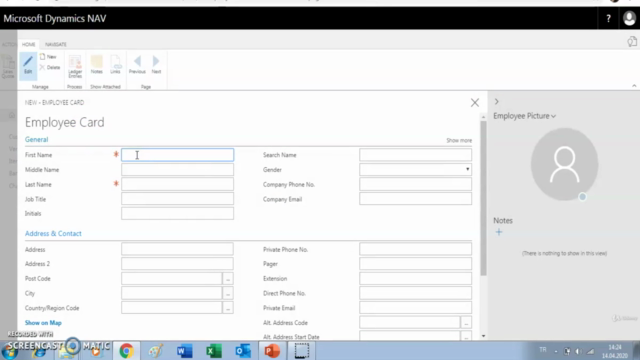
Task: Open Outlook from the taskbar
Action: click(243, 351)
